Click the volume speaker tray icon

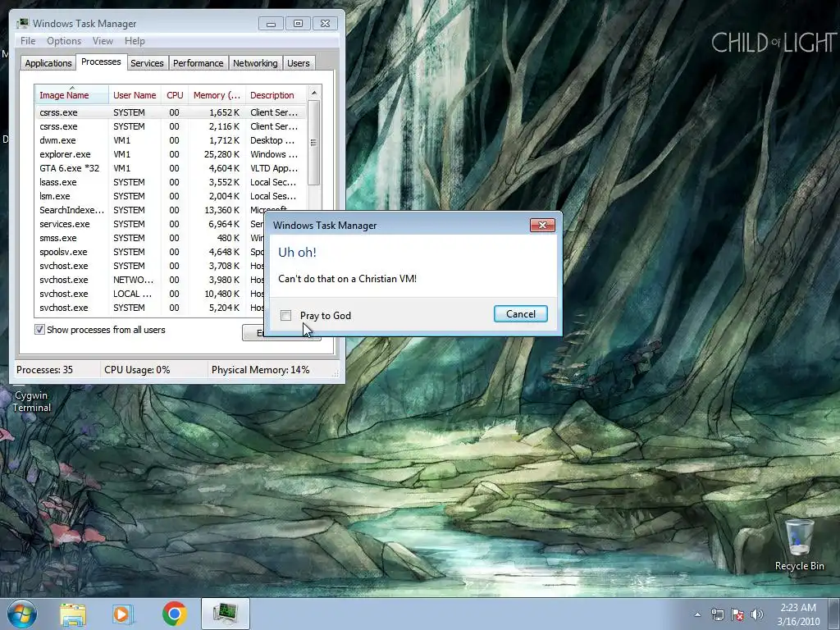pos(757,614)
